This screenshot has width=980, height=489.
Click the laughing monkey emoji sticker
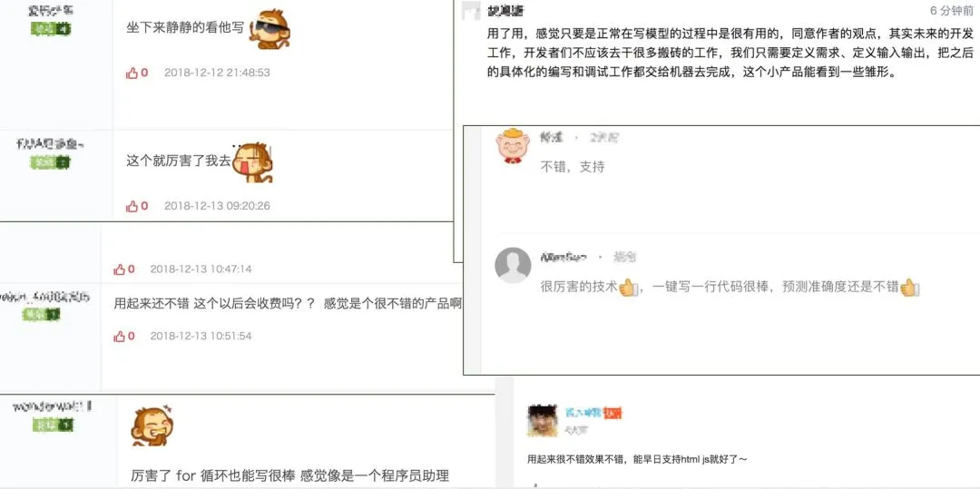pyautogui.click(x=152, y=426)
